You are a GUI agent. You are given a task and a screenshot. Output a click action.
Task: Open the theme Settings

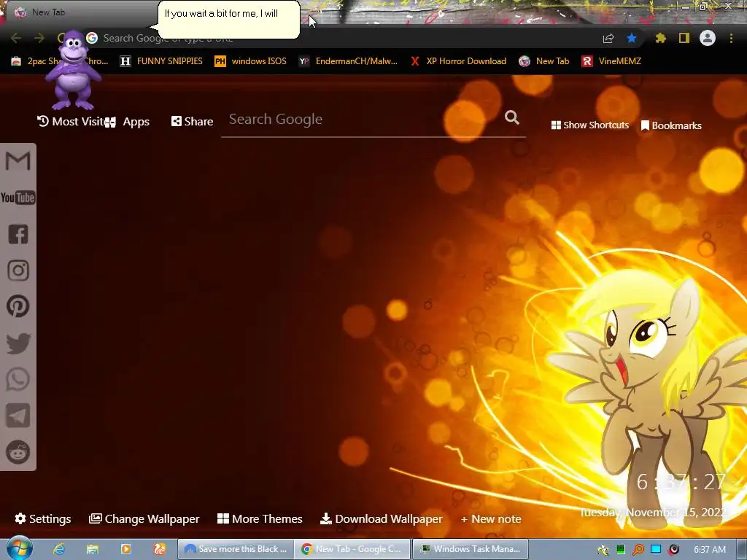coord(43,518)
